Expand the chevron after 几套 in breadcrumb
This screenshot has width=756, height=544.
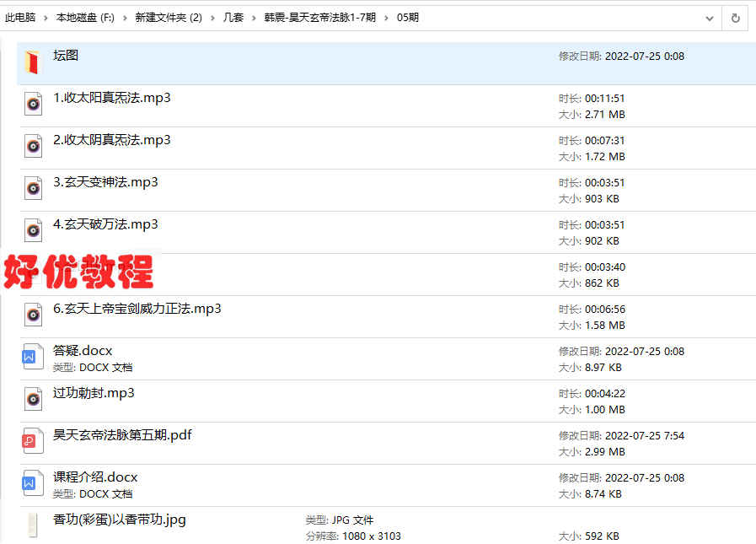pos(254,18)
